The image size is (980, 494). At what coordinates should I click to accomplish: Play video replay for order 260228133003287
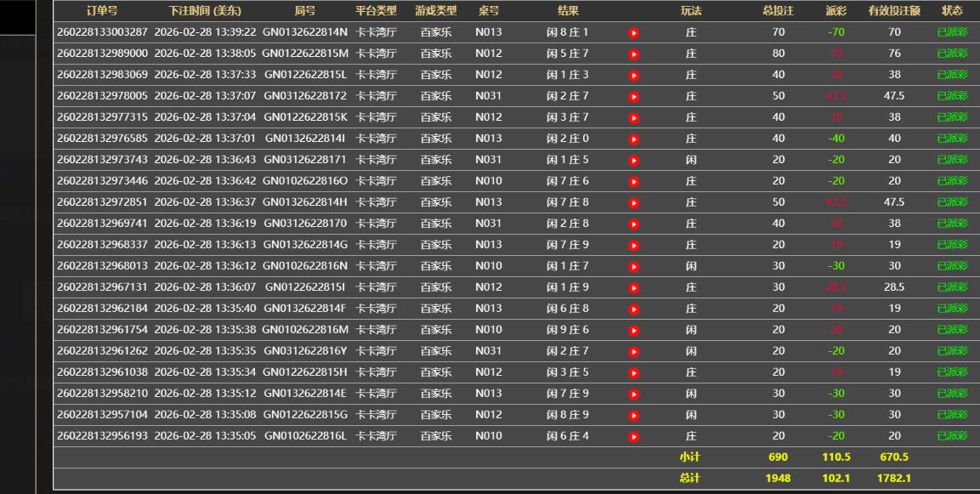[633, 33]
